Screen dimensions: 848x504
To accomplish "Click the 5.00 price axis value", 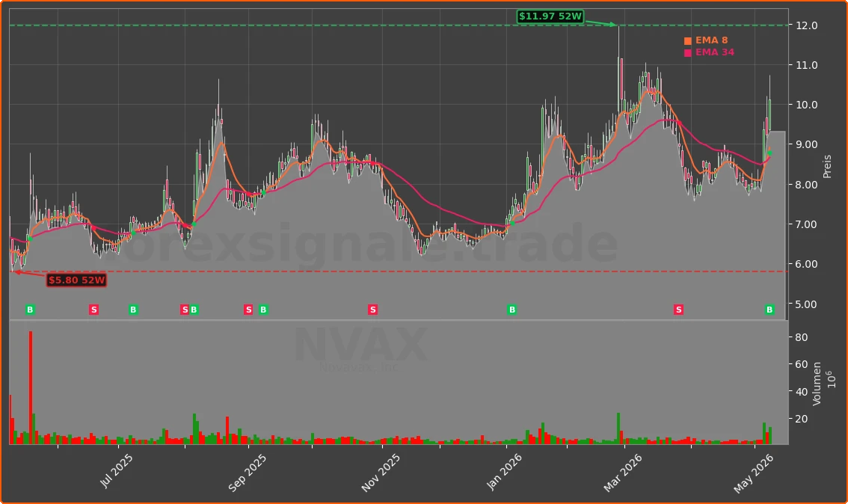I will [806, 304].
